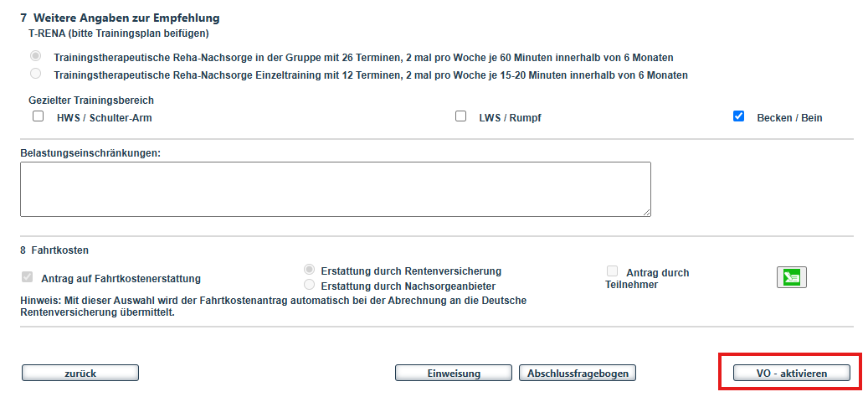868x397 pixels.
Task: Choose Einzeltraining with 12 Terminen radio
Action: [35, 74]
